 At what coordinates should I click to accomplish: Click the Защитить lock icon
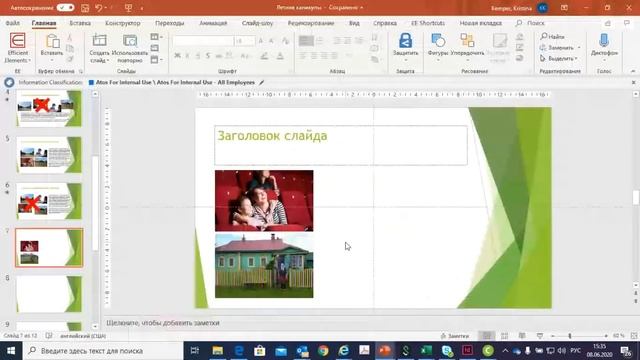405,41
